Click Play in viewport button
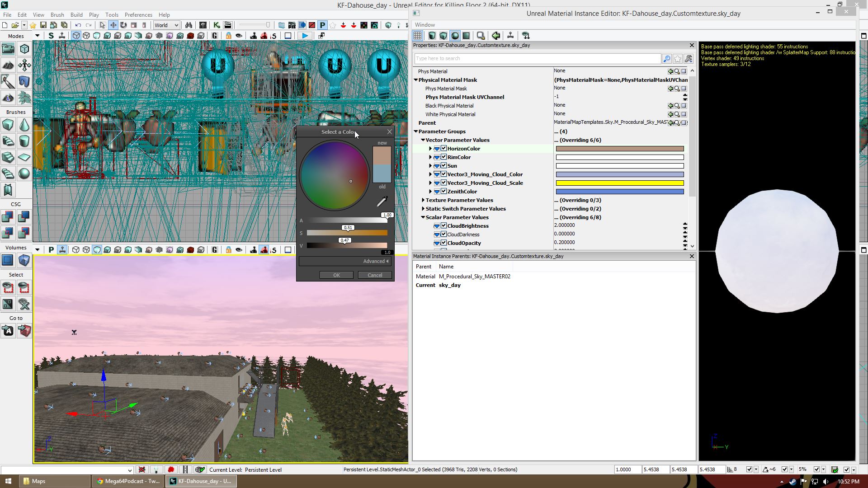The height and width of the screenshot is (488, 868). pyautogui.click(x=305, y=36)
